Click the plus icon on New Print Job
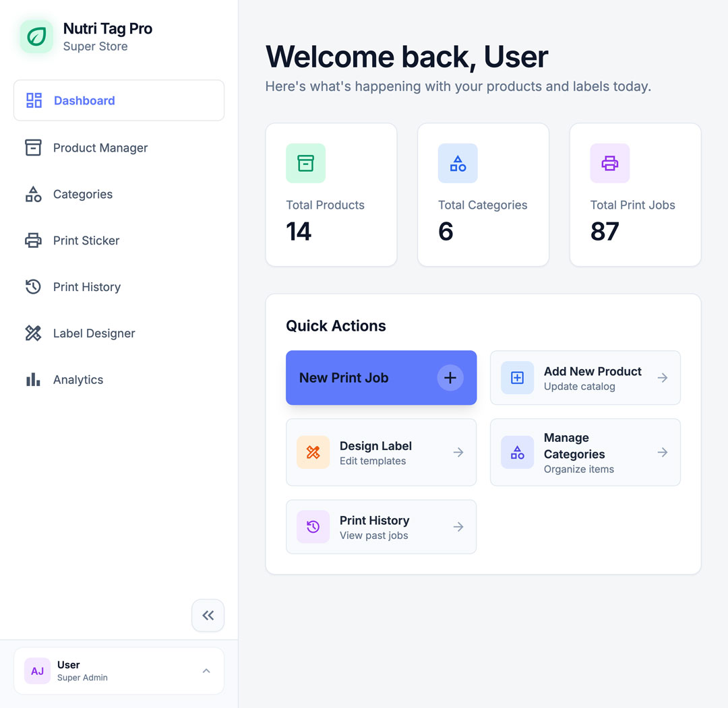Image resolution: width=728 pixels, height=708 pixels. point(450,378)
